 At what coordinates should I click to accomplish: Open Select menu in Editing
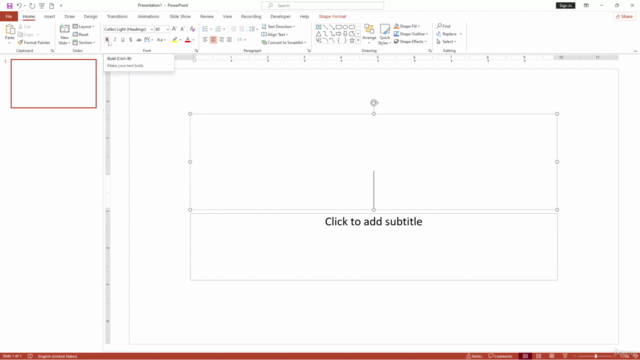click(x=446, y=42)
